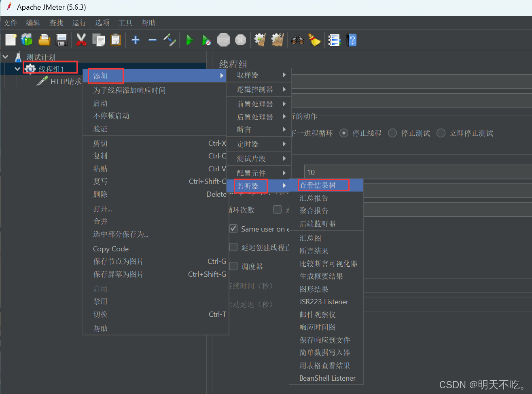Click the Save floppy disk icon
532x394 pixels.
tap(61, 40)
